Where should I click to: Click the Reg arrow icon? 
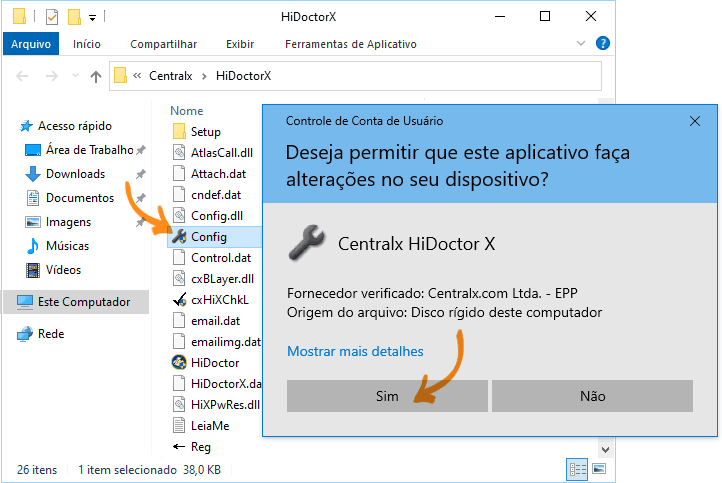(x=179, y=447)
